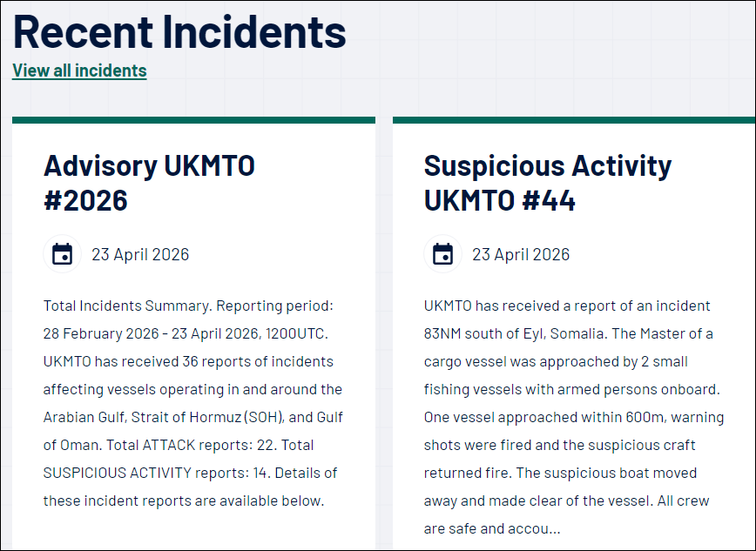
Task: Click the Recent Incidents heading
Action: (x=179, y=32)
